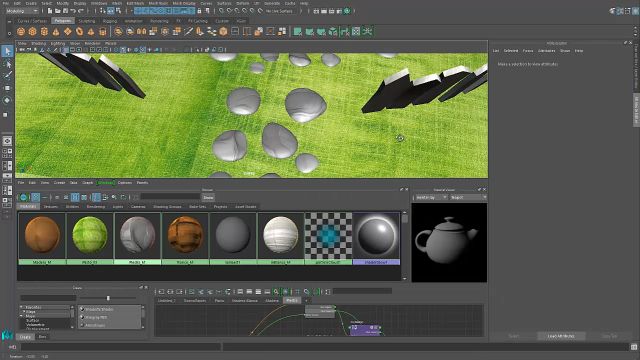Click the orange boxed-cube shelf icon
The width and height of the screenshot is (640, 360).
223,31
